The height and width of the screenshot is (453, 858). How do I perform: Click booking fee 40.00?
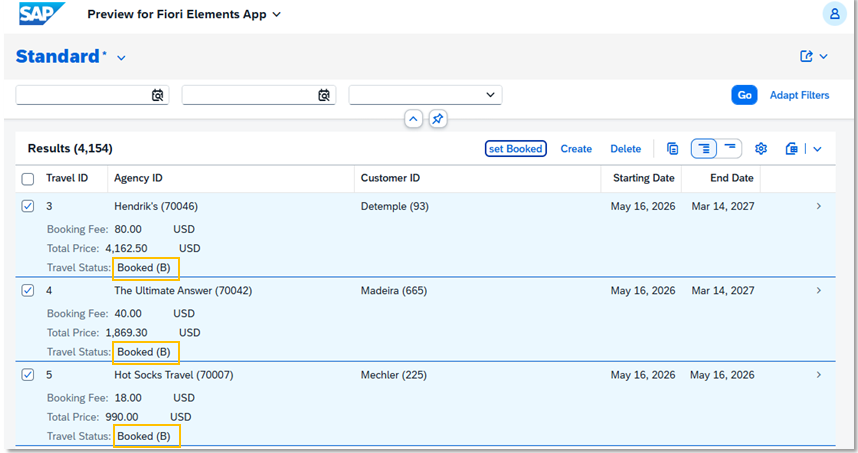(128, 313)
